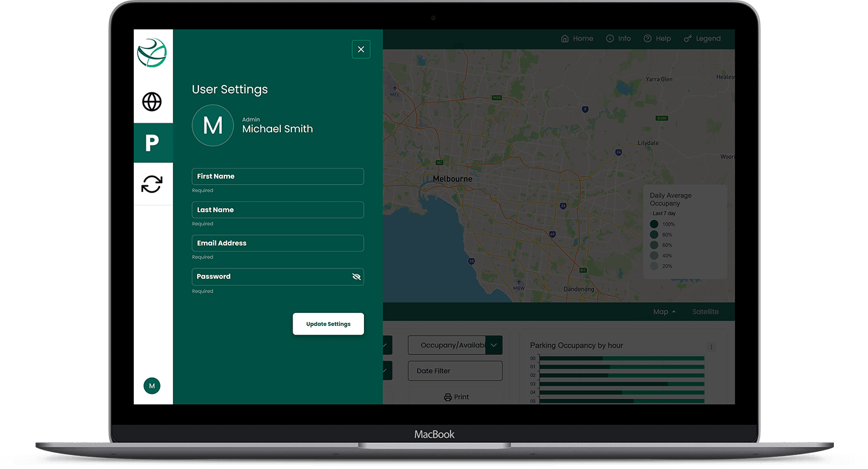Open the Map type dropdown arrow
The width and height of the screenshot is (868, 469).
[x=674, y=312]
